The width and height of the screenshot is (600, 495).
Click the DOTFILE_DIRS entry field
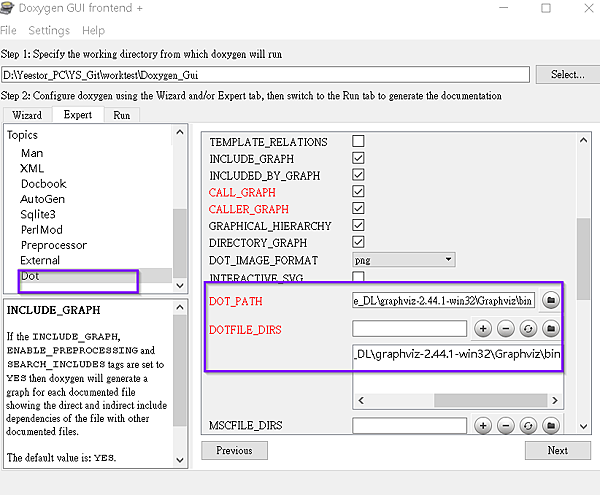click(x=409, y=329)
